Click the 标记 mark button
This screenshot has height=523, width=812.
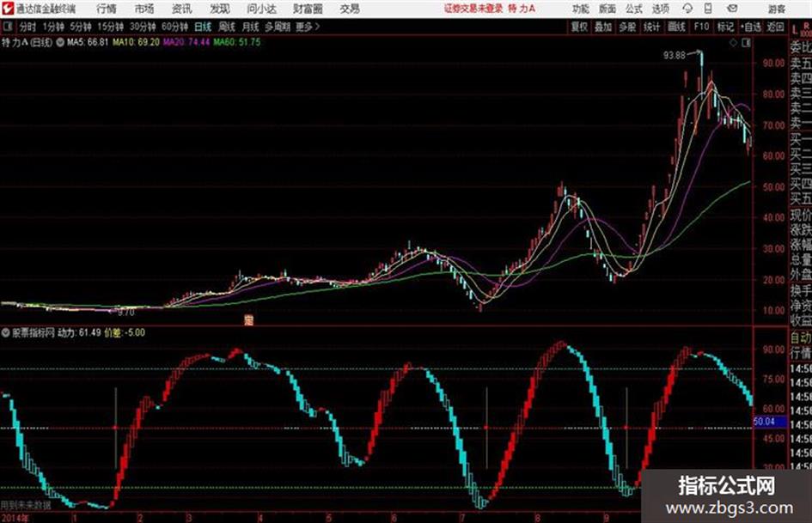(725, 27)
